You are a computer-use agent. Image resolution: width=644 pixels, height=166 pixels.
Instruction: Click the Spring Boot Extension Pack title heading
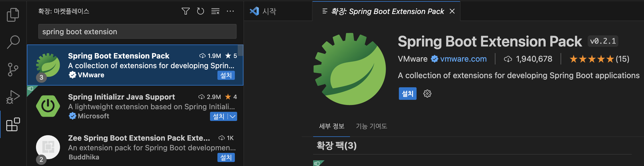pos(490,41)
